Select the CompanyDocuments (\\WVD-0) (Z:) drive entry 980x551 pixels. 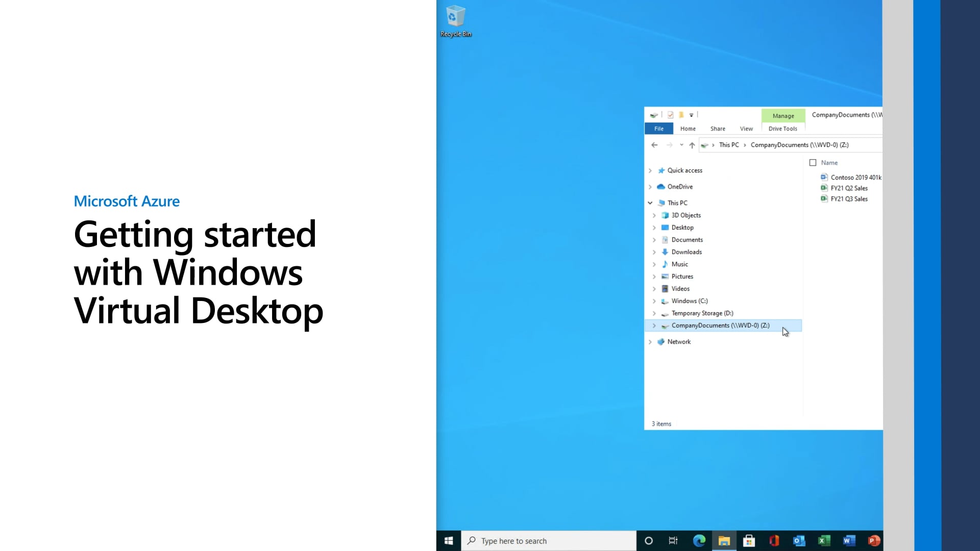click(720, 325)
